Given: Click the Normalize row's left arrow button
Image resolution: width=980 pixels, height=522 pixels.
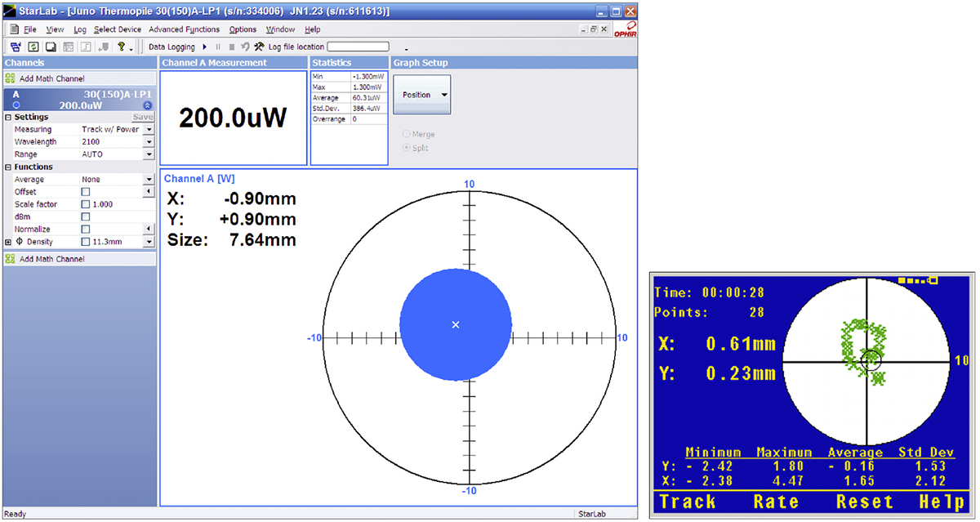Looking at the screenshot, I should (x=149, y=230).
